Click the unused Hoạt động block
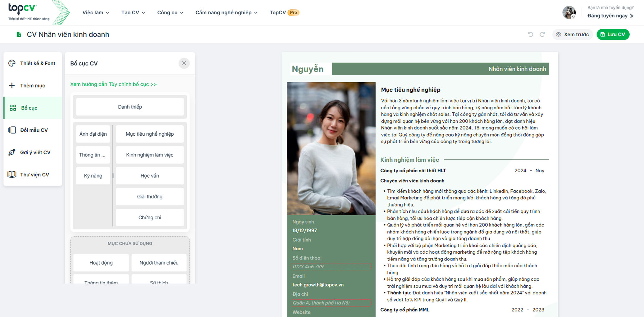Viewport: 644px width, 317px height. [101, 263]
